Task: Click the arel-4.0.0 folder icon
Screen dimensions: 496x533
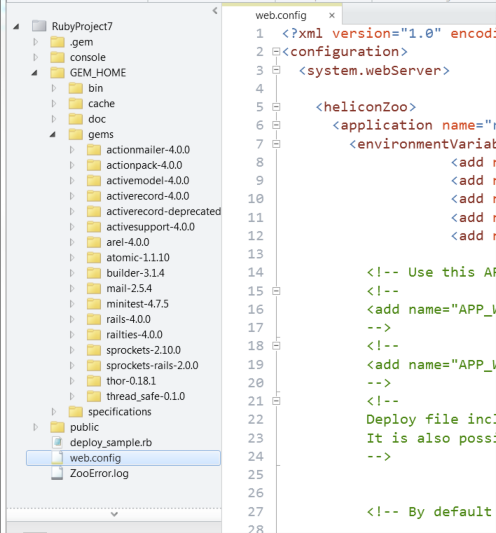Action: pyautogui.click(x=94, y=242)
